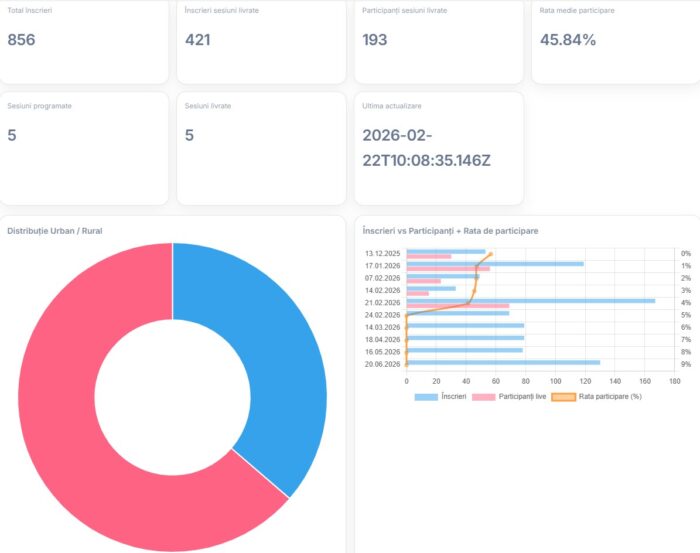
Task: Click the 17.01.2026 date label
Action: [x=382, y=266]
